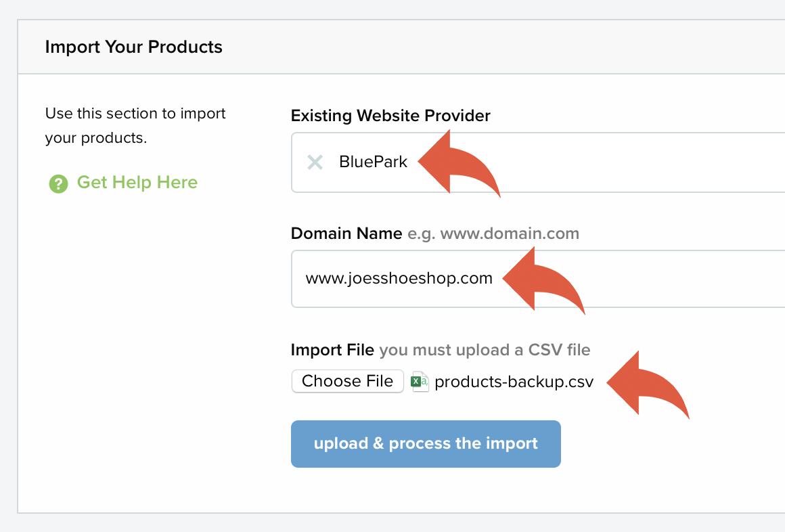This screenshot has width=785, height=532.
Task: Click upload & process the import button
Action: click(426, 444)
